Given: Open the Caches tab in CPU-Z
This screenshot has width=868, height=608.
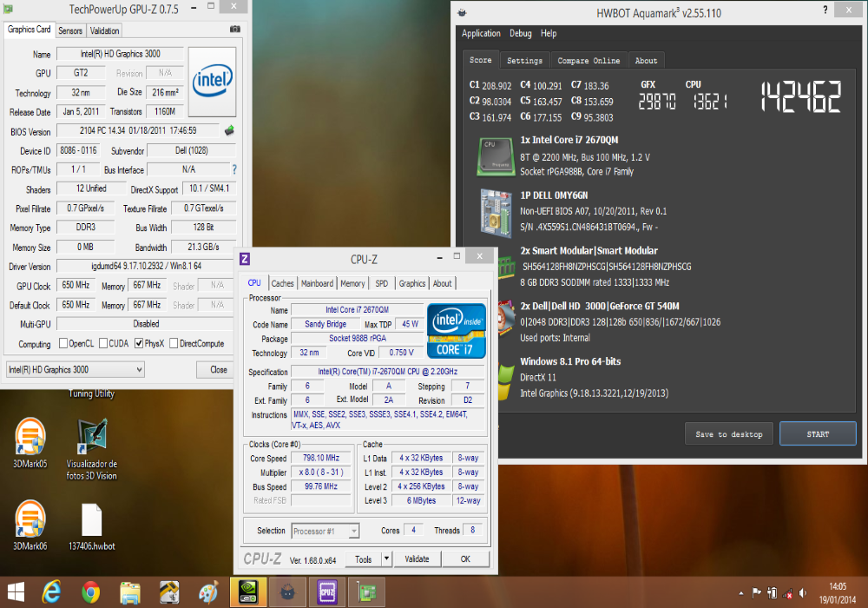Looking at the screenshot, I should click(282, 283).
